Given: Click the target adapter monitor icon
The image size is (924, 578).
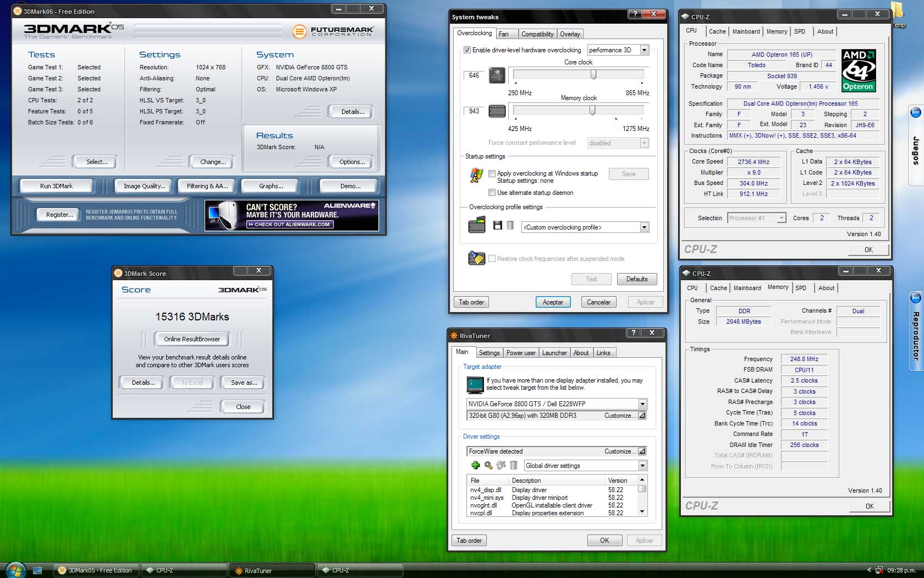Looking at the screenshot, I should coord(475,384).
